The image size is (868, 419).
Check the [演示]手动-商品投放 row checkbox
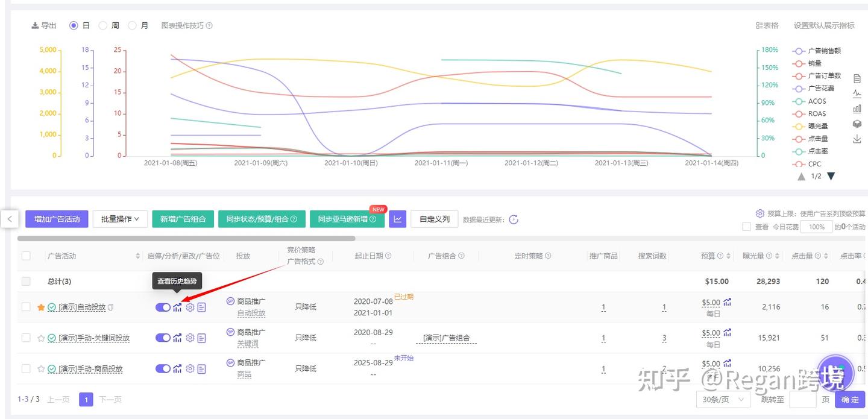point(26,368)
